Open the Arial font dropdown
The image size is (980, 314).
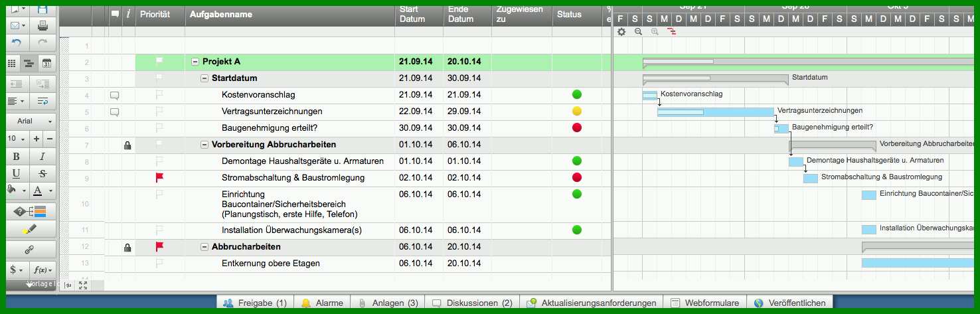coord(31,121)
